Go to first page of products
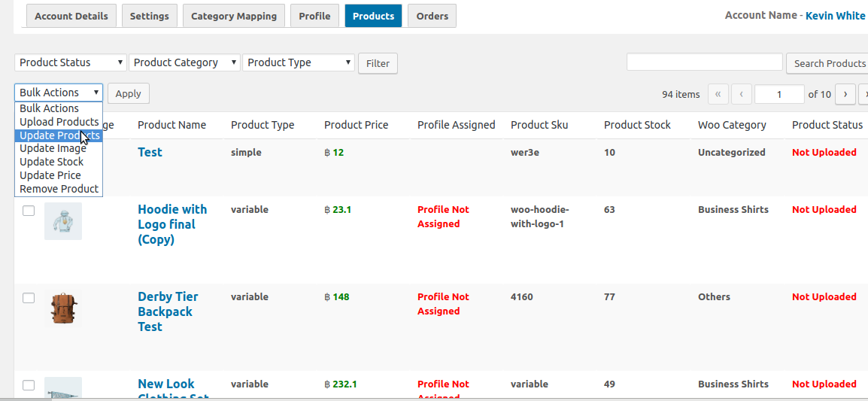The height and width of the screenshot is (401, 868). click(x=718, y=94)
